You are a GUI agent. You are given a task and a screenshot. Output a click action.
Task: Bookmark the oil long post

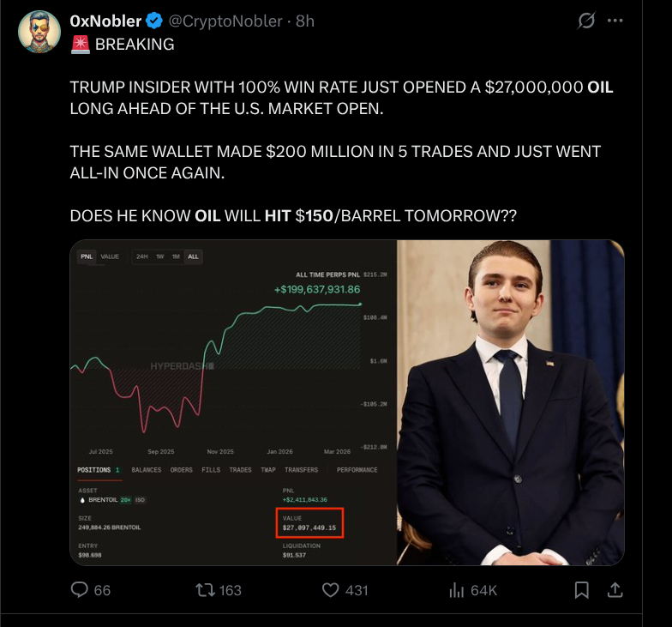[x=581, y=590]
